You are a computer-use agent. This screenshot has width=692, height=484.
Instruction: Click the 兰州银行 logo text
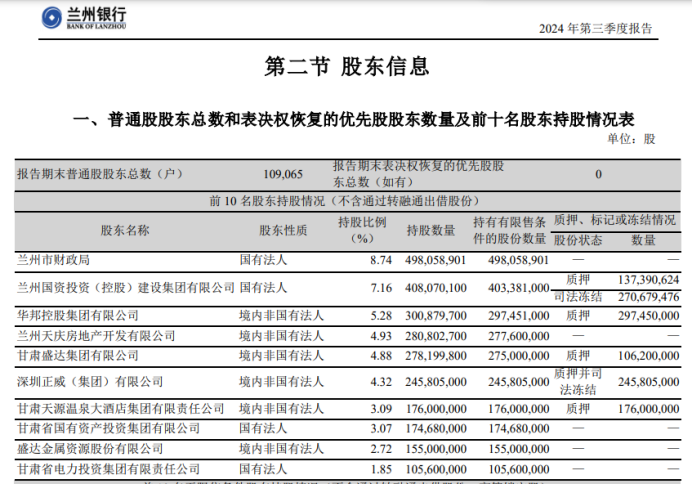point(96,15)
